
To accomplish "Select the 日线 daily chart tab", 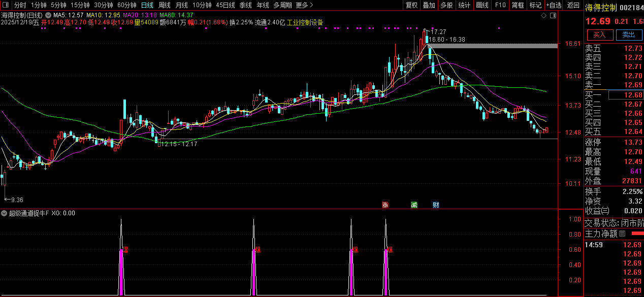I will pos(147,5).
